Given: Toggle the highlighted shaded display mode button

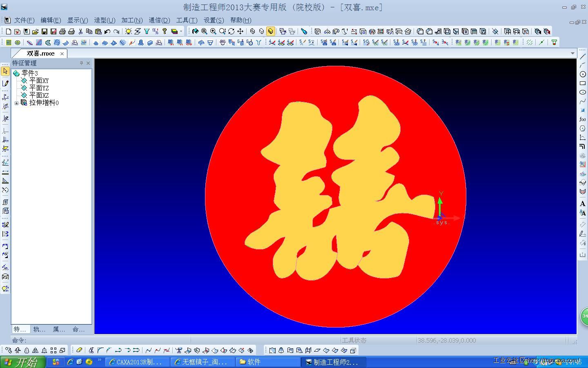Looking at the screenshot, I should click(271, 31).
